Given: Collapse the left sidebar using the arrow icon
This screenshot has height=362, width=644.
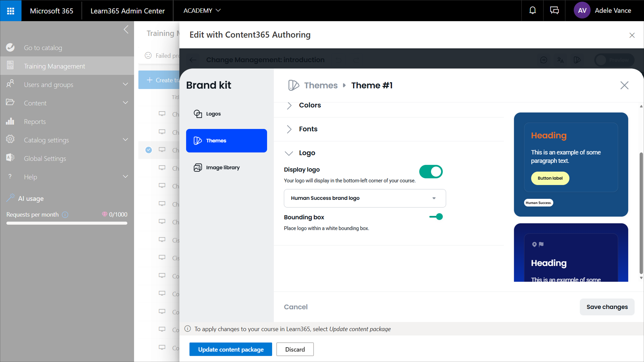Looking at the screenshot, I should click(126, 30).
